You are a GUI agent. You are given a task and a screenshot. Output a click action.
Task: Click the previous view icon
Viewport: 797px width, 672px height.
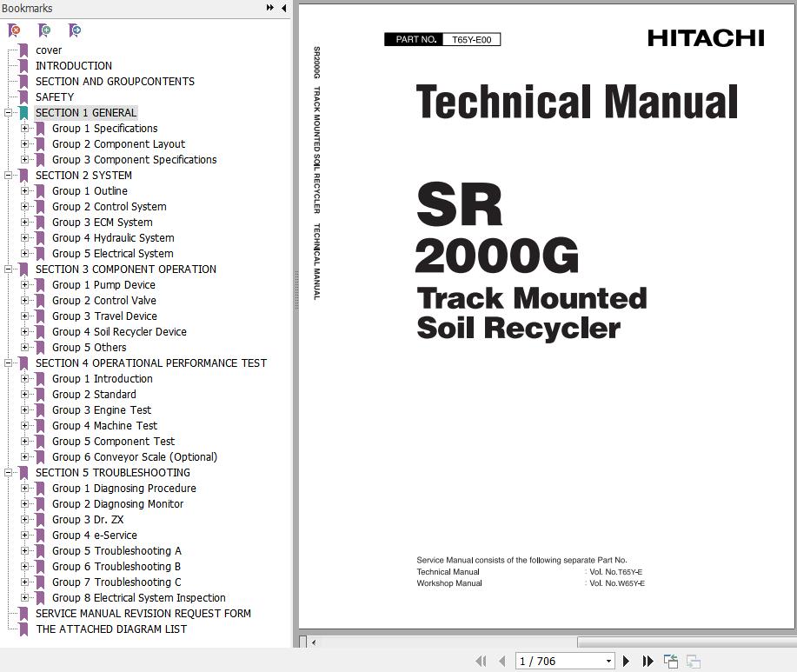[x=671, y=661]
